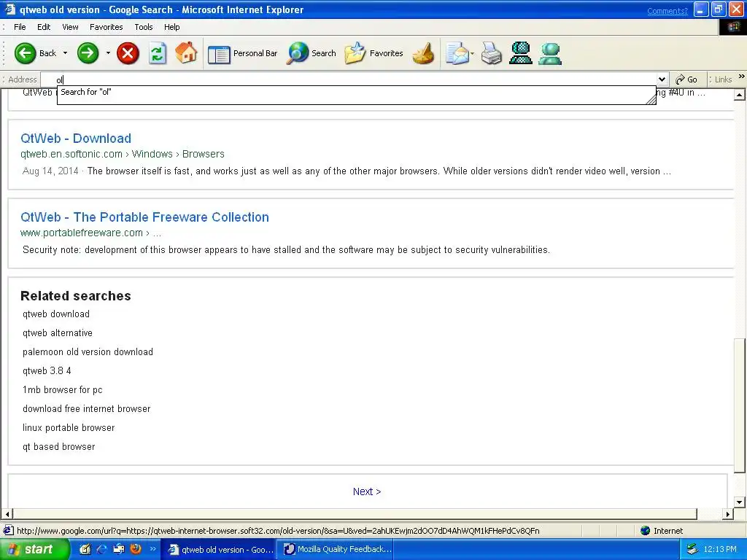The height and width of the screenshot is (560, 747).
Task: Select qtweb old version taskbar button
Action: click(x=219, y=550)
